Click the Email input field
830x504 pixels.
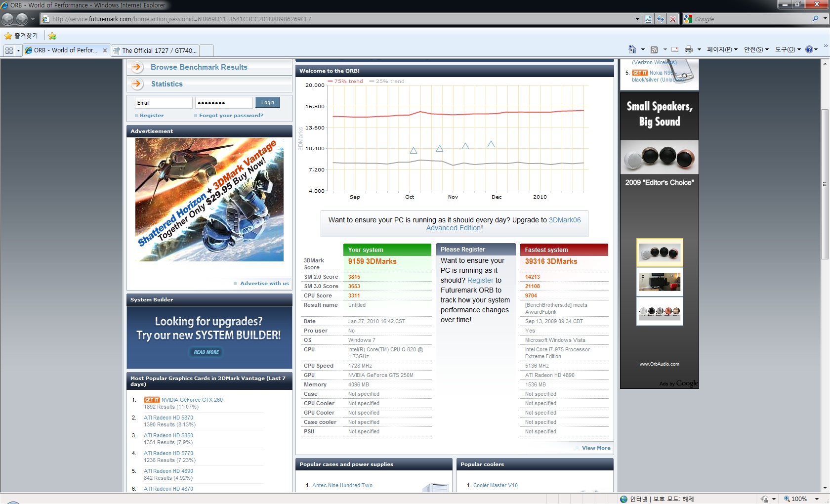164,103
